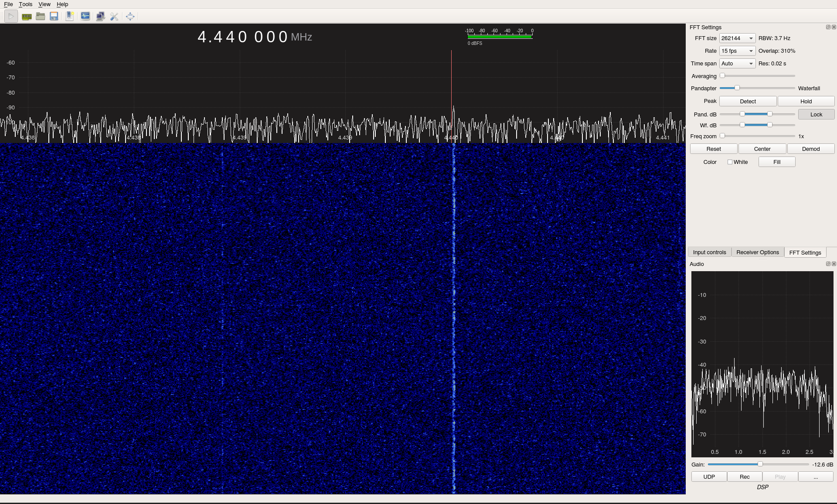Start audio recording with Rec button
The image size is (837, 504).
point(745,477)
